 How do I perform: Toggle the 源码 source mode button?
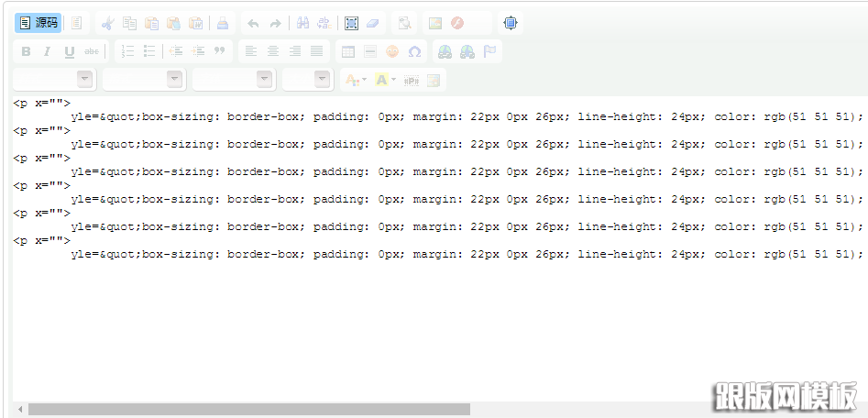(x=38, y=23)
